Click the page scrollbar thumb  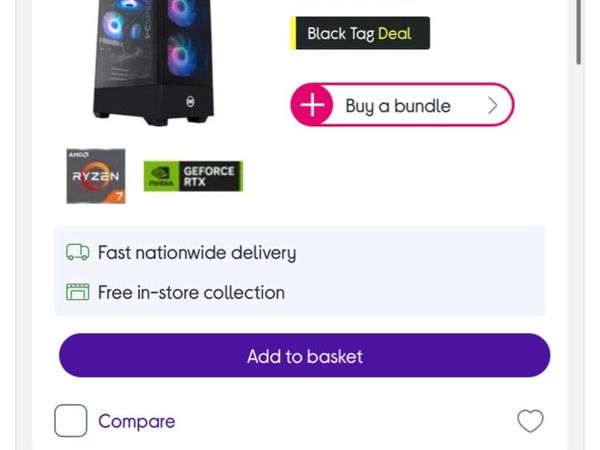coord(579,32)
